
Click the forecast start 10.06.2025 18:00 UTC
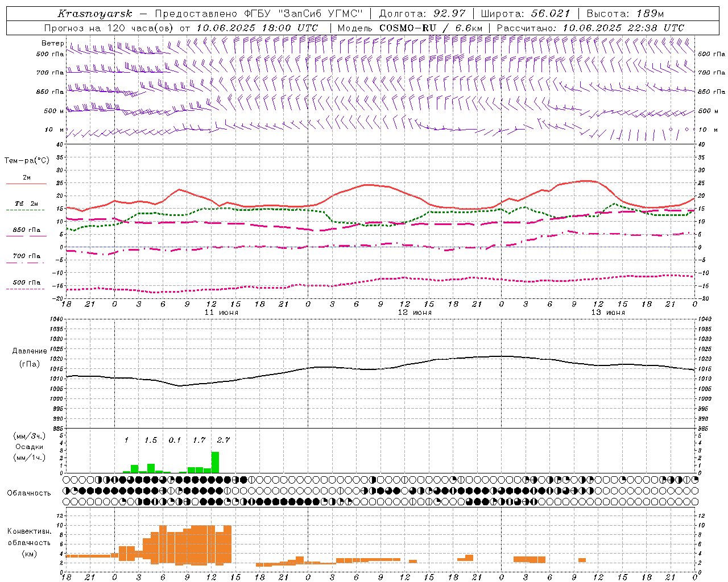point(257,28)
